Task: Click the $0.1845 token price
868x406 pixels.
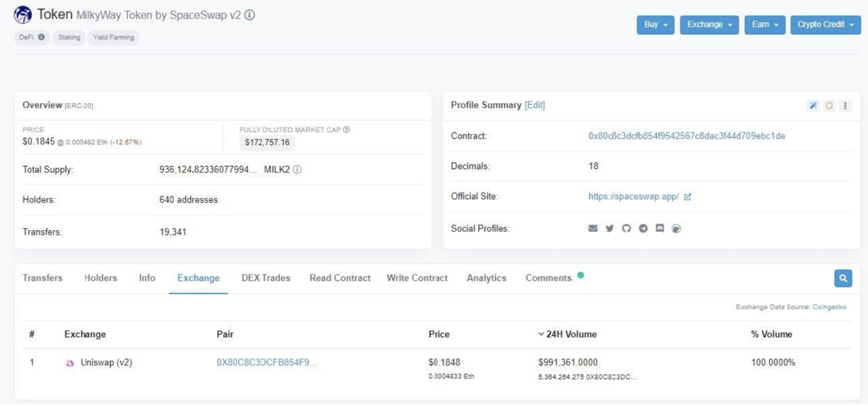Action: point(38,142)
